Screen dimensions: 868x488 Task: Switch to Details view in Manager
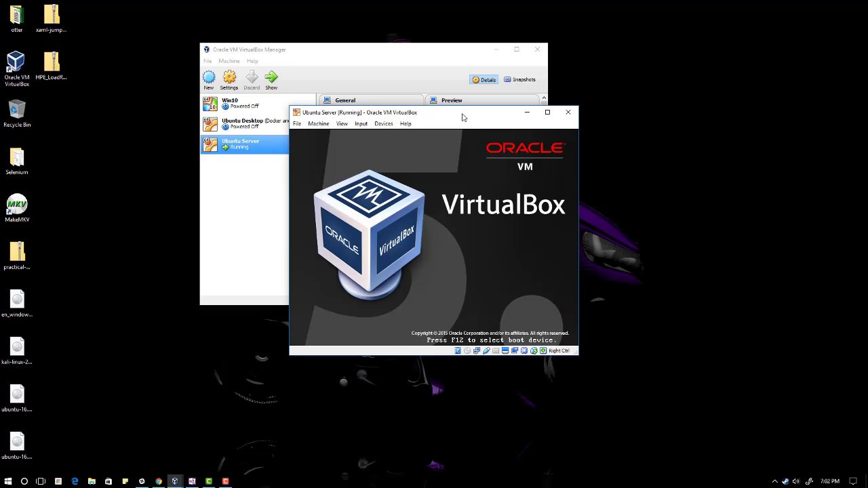(x=484, y=79)
